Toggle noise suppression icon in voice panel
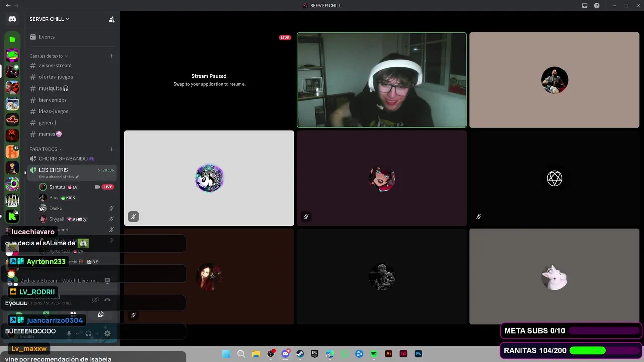This screenshot has width=644, height=362. pyautogui.click(x=95, y=300)
